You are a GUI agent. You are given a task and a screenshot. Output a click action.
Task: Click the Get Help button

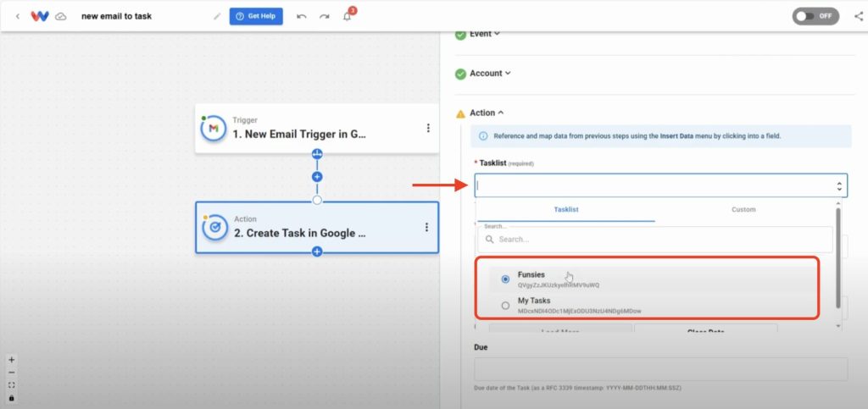(x=256, y=16)
